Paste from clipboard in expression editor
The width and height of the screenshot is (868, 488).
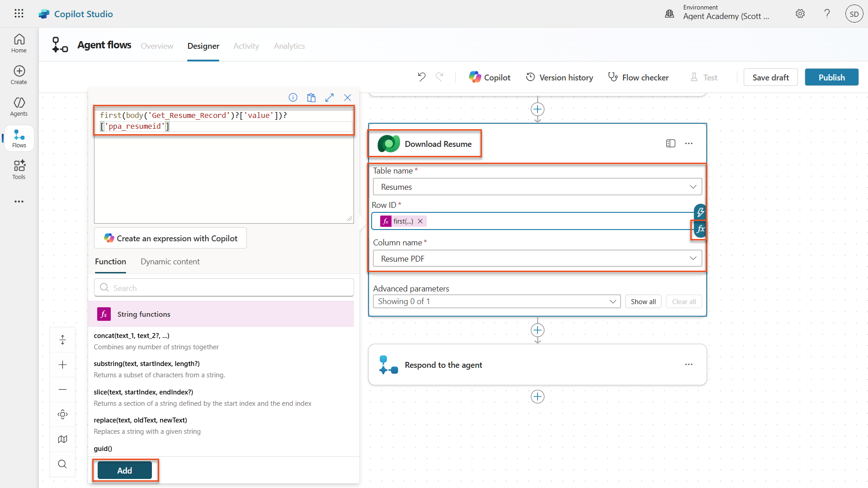tap(311, 98)
